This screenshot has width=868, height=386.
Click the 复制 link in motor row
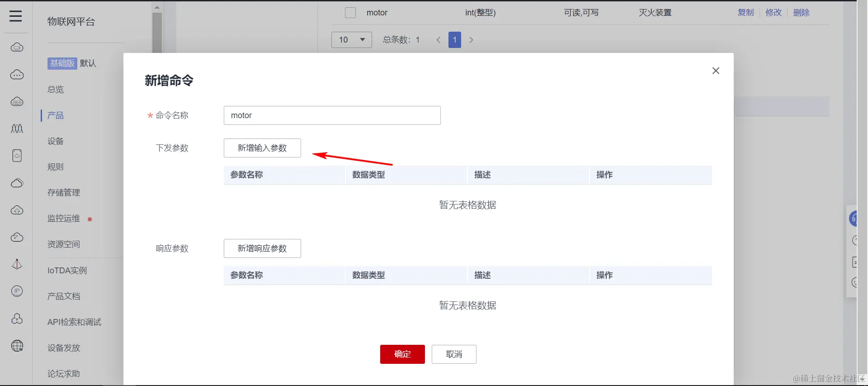pos(745,13)
